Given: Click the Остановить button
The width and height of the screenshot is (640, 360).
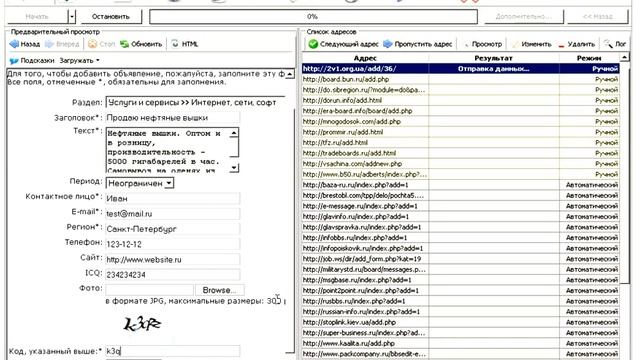Looking at the screenshot, I should (111, 17).
